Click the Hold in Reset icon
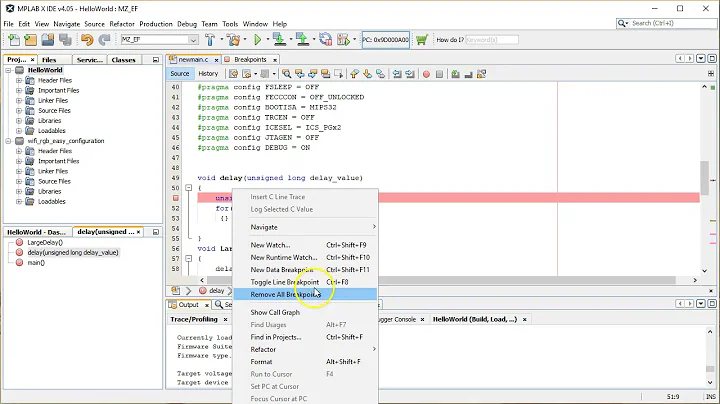720x404 pixels. [326, 40]
